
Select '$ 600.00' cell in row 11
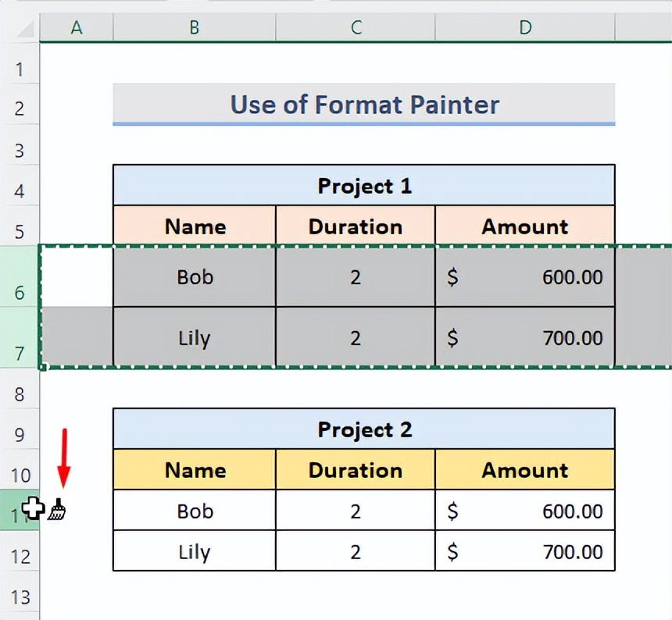pyautogui.click(x=525, y=510)
